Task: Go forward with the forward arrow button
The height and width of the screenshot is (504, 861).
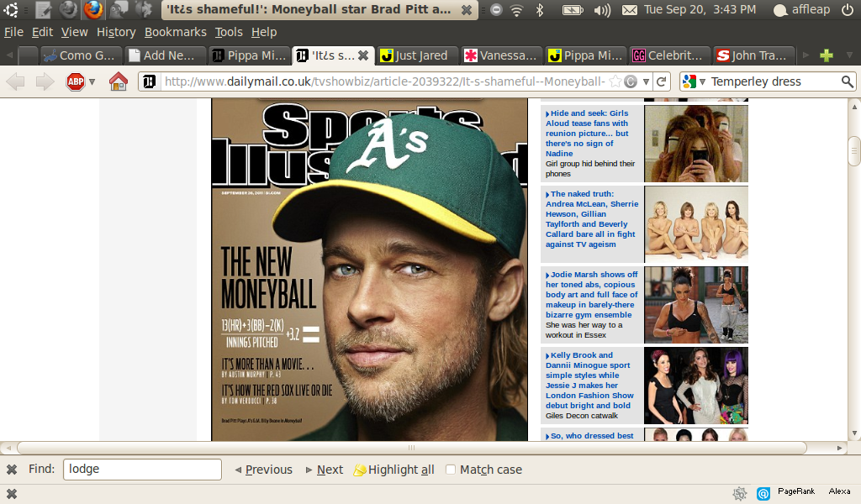Action: pyautogui.click(x=45, y=81)
